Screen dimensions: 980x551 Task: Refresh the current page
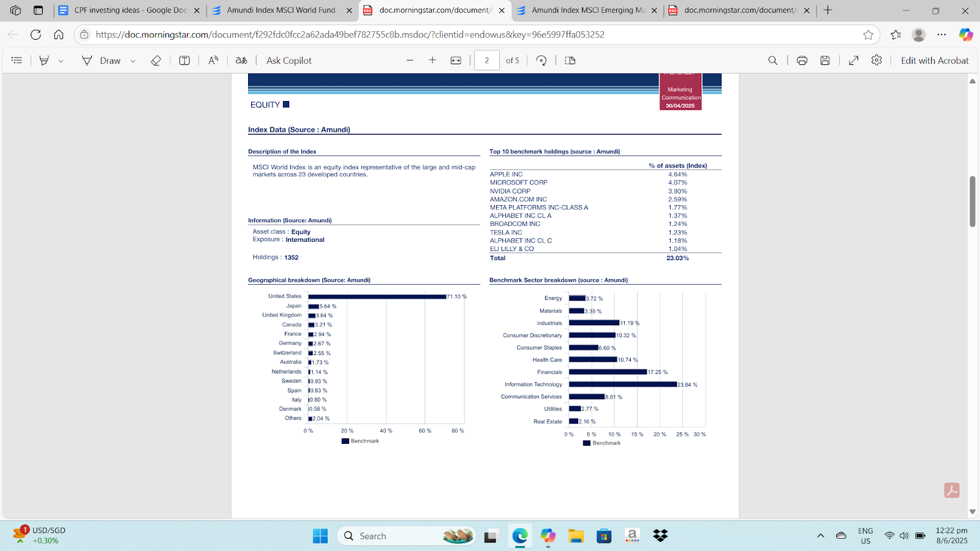[x=36, y=35]
